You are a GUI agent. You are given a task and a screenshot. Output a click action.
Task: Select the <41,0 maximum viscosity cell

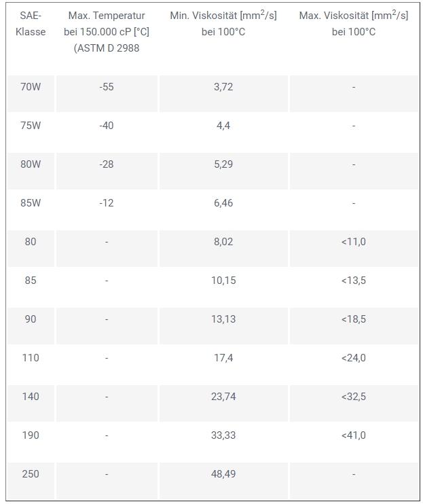(x=354, y=435)
